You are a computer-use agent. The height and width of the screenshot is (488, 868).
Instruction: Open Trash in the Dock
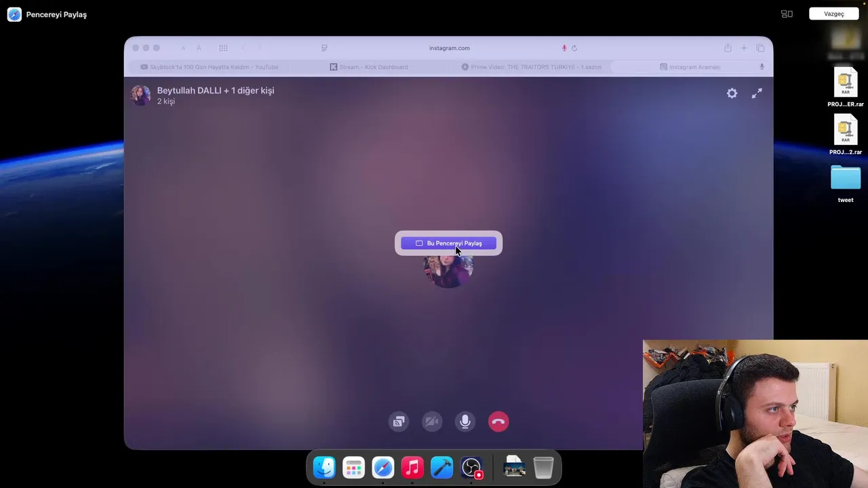click(x=543, y=468)
